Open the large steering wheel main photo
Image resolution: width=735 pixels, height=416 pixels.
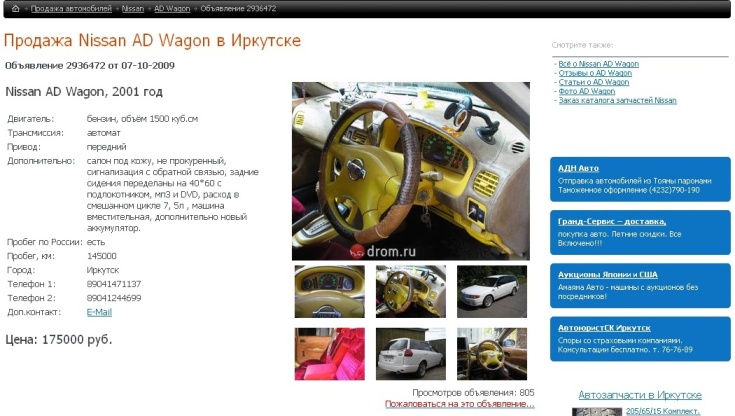tap(410, 170)
